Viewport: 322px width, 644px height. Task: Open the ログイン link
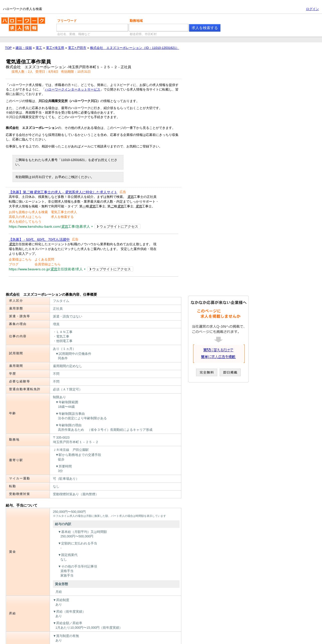[312, 9]
